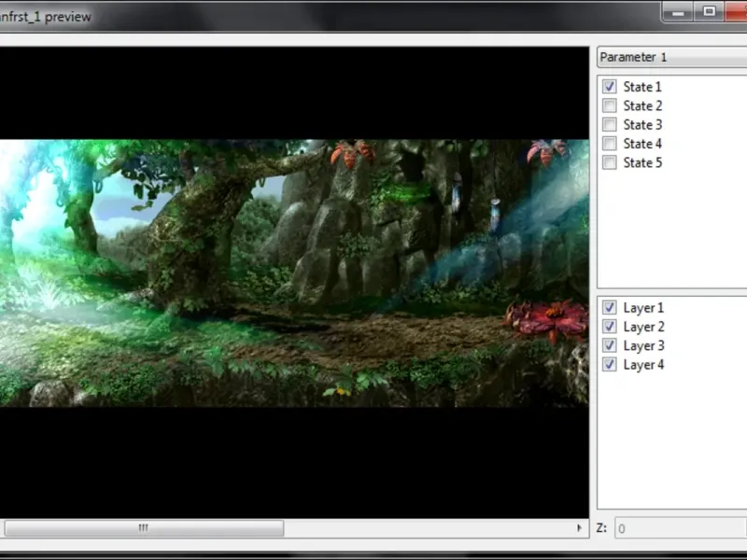Select the Layer 2 label text

(x=644, y=328)
